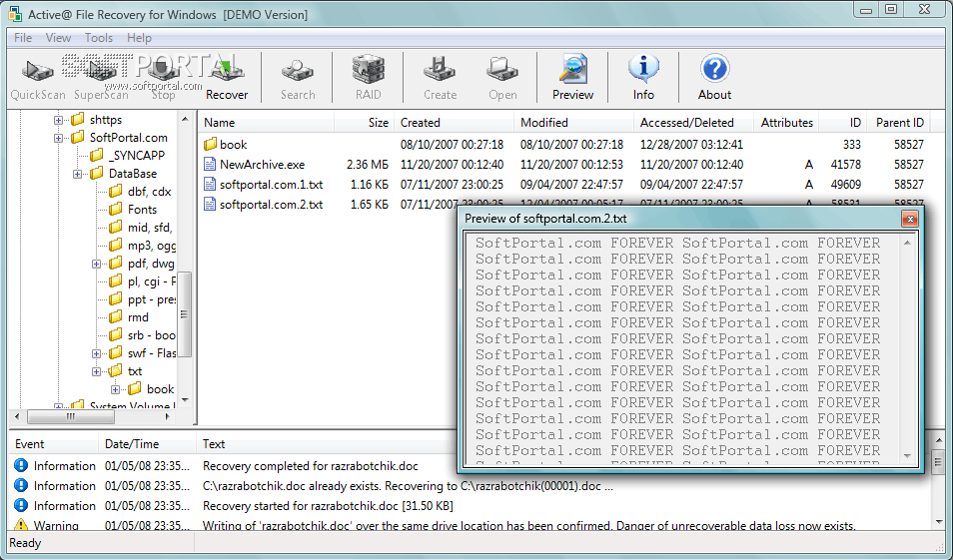Expand the DataBase folder node
Screen dimensions: 953x560
(77, 175)
